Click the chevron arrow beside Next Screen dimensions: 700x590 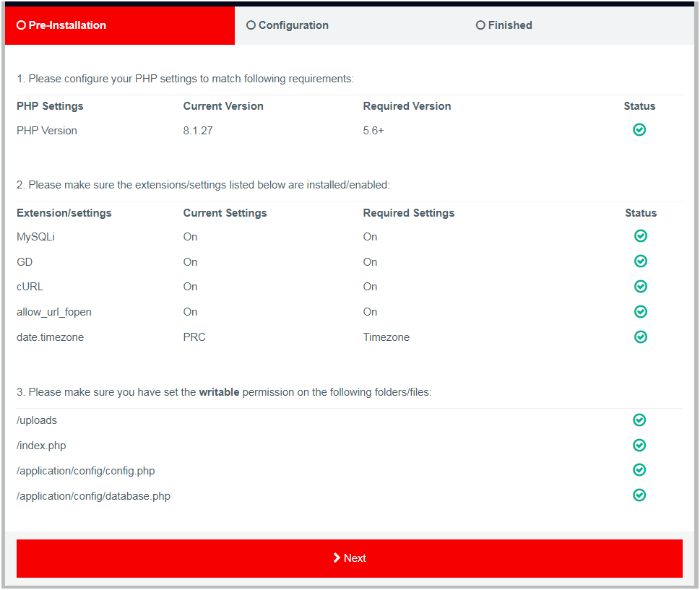pyautogui.click(x=337, y=558)
